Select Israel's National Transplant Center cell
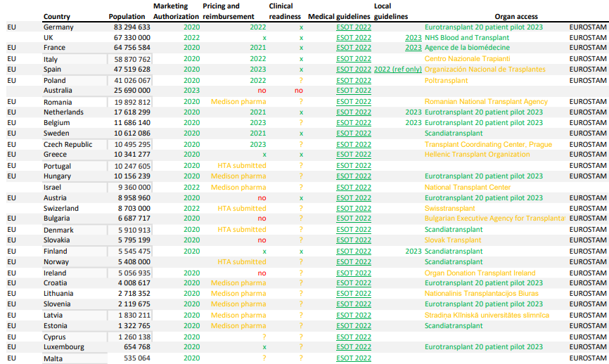This screenshot has height=364, width=609. (x=467, y=188)
